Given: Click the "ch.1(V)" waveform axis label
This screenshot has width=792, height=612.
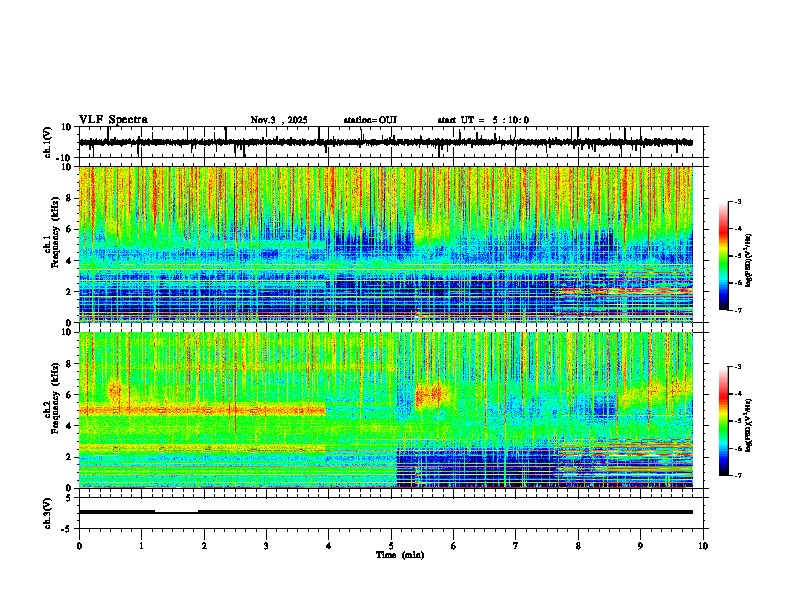Looking at the screenshot, I should (x=48, y=142).
